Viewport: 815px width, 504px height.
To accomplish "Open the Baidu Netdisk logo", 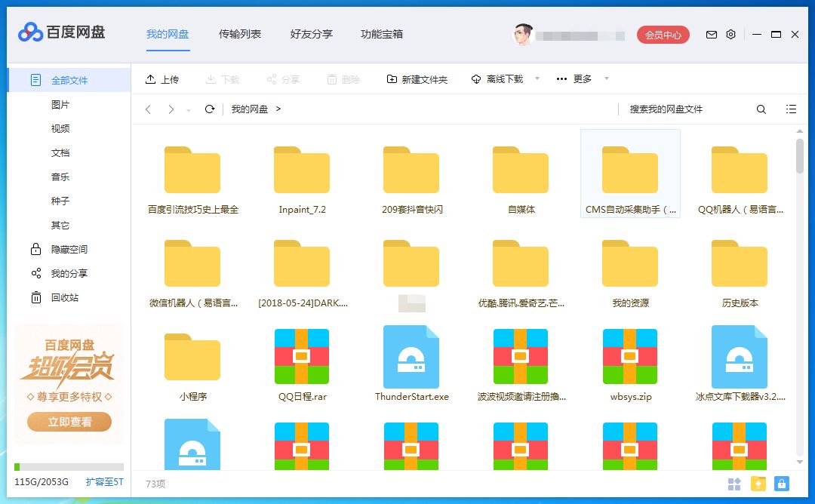I will tap(61, 32).
